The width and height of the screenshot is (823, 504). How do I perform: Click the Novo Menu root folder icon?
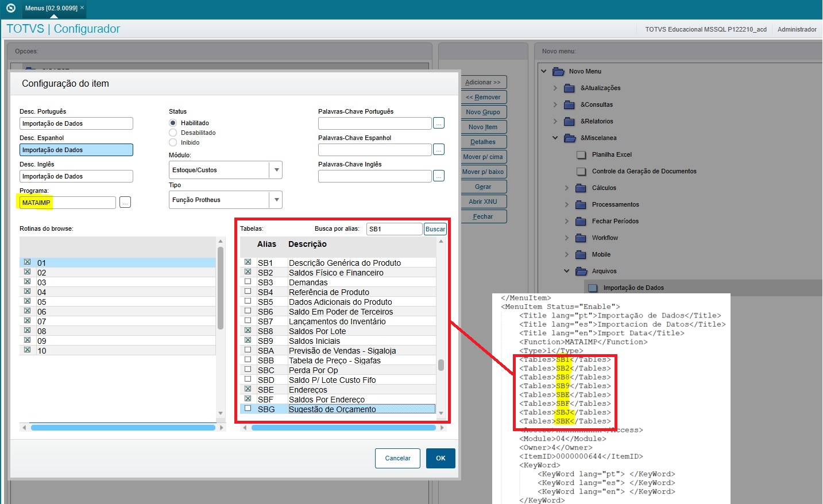558,71
